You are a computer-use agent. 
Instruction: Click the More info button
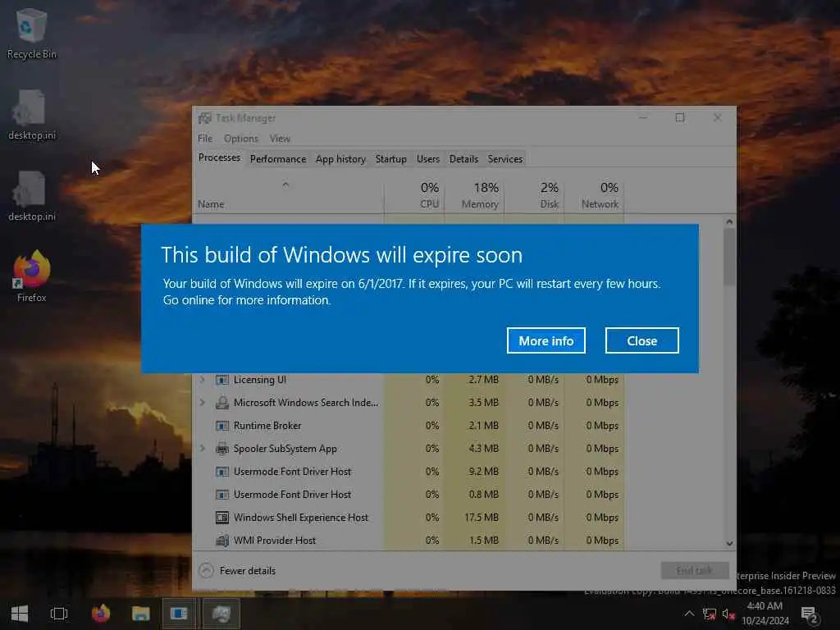[x=546, y=340]
